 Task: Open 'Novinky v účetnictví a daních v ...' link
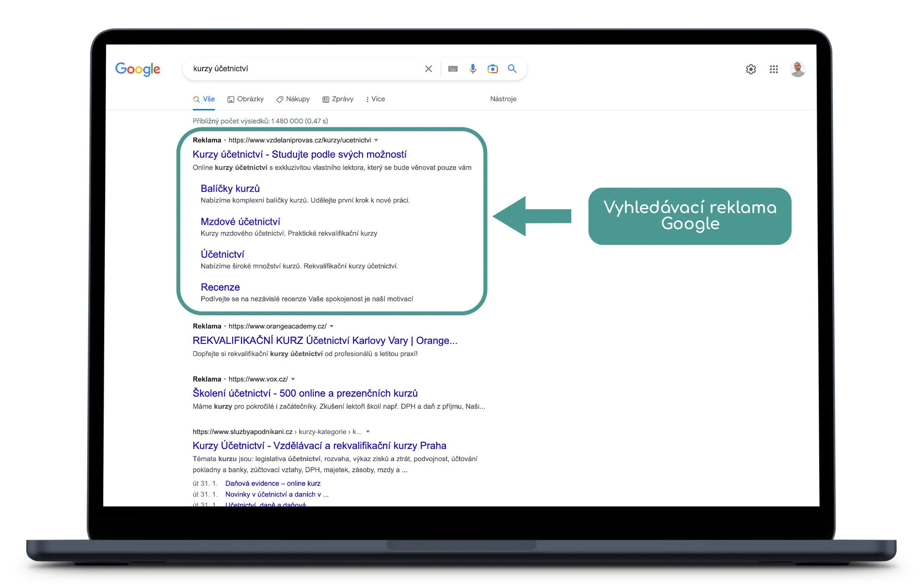277,494
